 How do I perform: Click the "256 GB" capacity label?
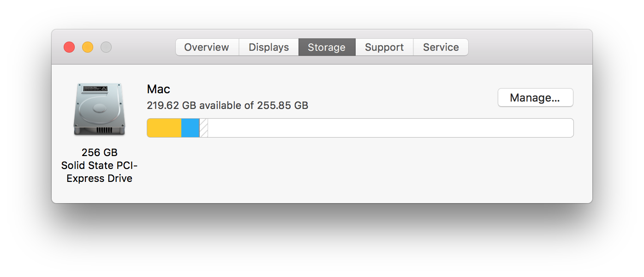click(99, 152)
